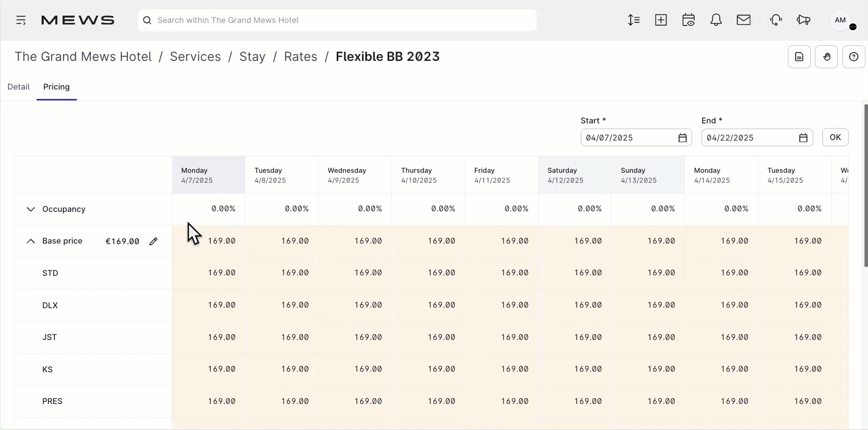The image size is (868, 430).
Task: Open the Start date calendar picker icon
Action: click(x=683, y=138)
